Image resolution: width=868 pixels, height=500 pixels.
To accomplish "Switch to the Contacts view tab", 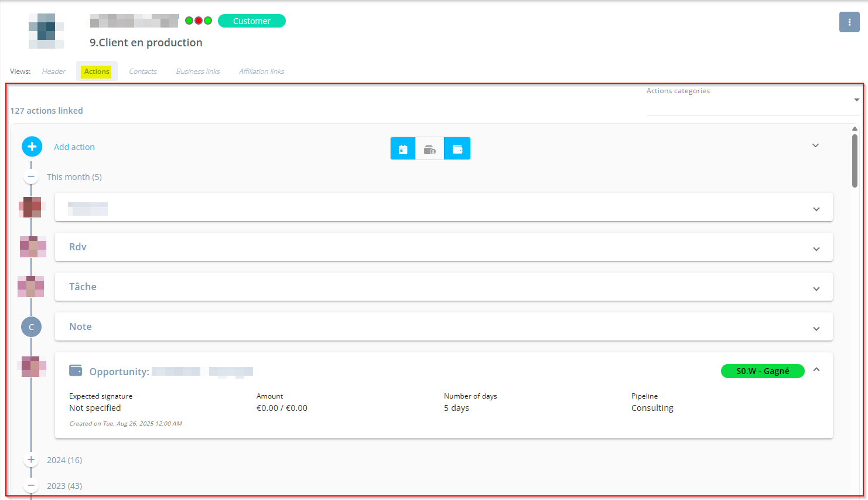I will pos(143,72).
